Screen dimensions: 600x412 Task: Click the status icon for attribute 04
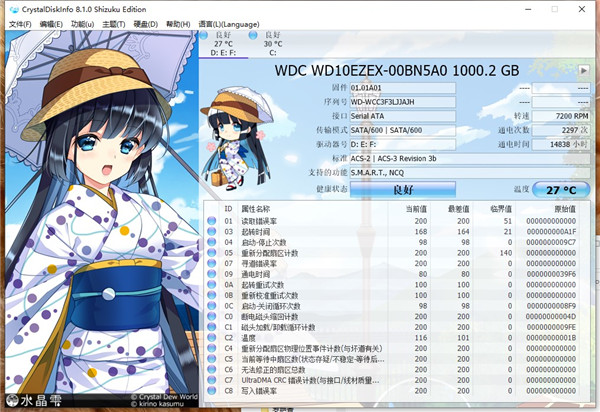212,242
